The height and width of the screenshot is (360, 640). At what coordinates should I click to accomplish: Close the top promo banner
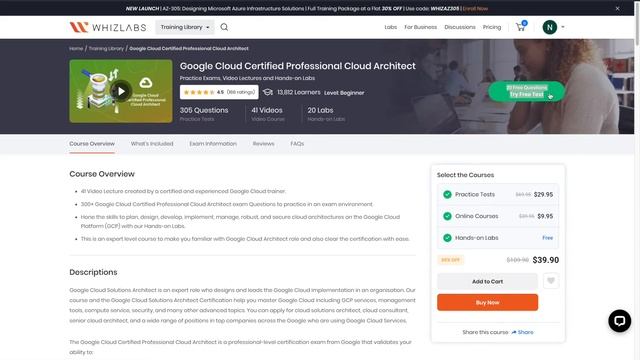pyautogui.click(x=617, y=8)
